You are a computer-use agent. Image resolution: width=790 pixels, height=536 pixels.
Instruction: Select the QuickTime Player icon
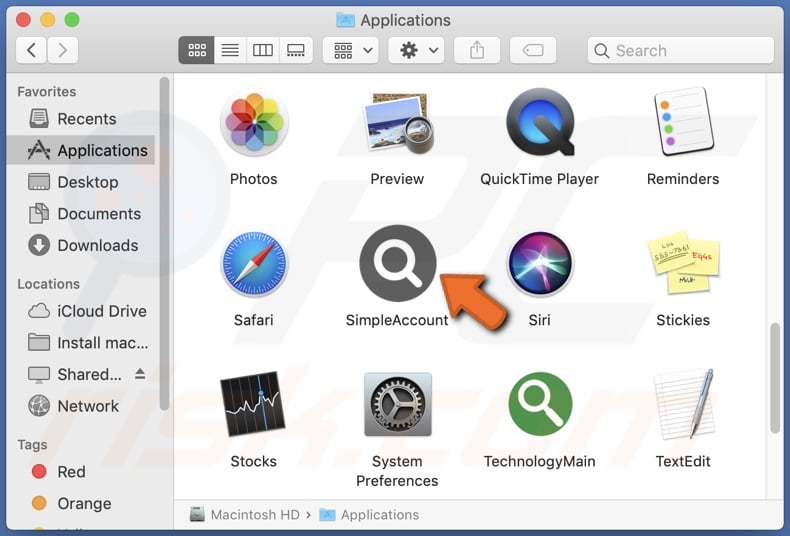[540, 122]
